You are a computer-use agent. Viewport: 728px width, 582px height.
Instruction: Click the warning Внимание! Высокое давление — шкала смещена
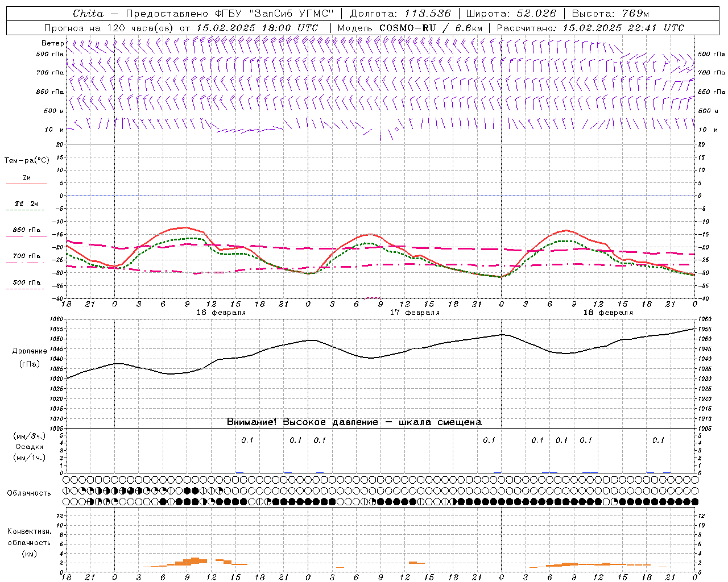tap(354, 422)
